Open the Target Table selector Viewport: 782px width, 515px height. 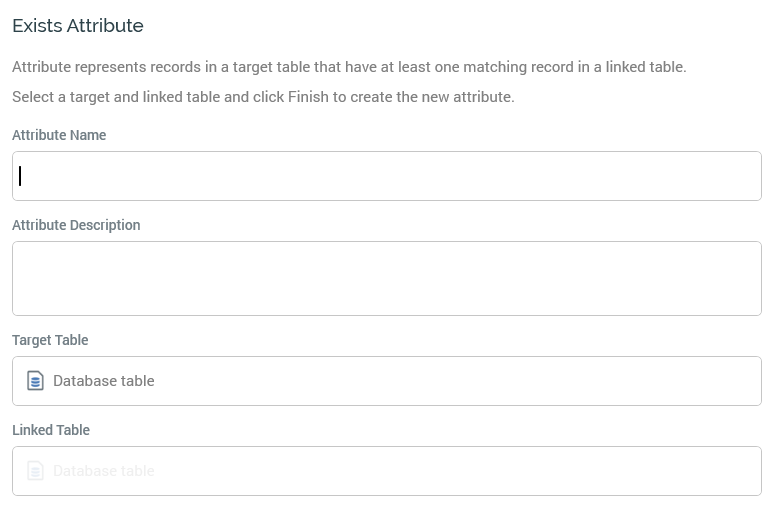(387, 381)
